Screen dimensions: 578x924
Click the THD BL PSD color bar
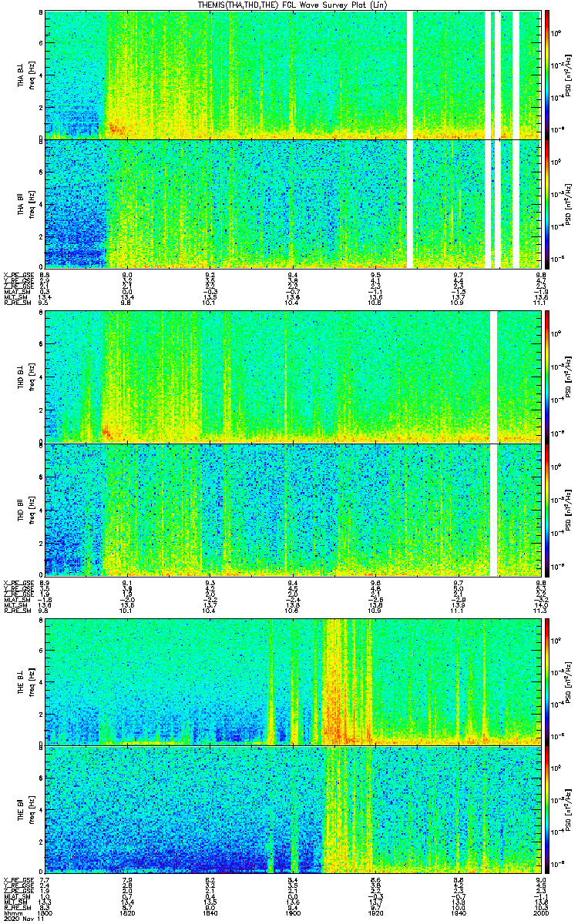click(x=547, y=377)
